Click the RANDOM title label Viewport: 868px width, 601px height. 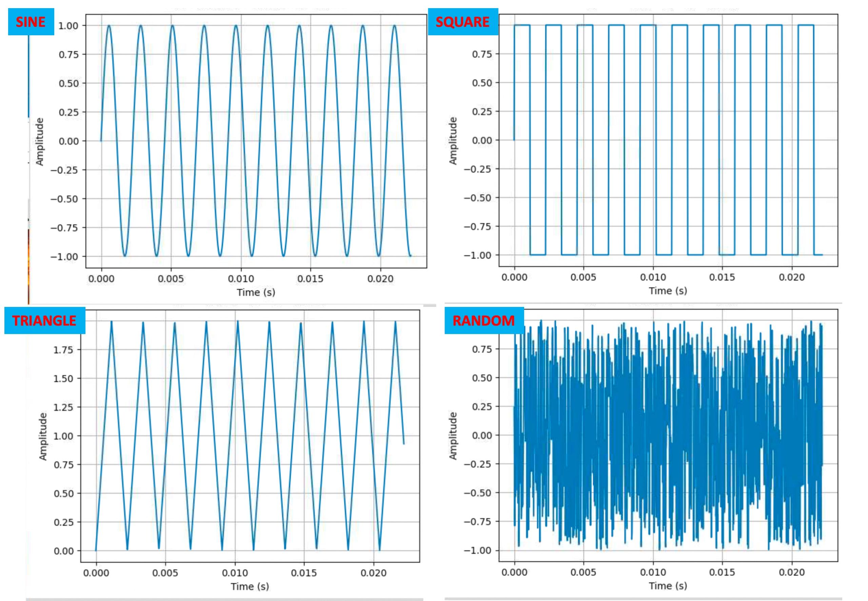(x=484, y=321)
